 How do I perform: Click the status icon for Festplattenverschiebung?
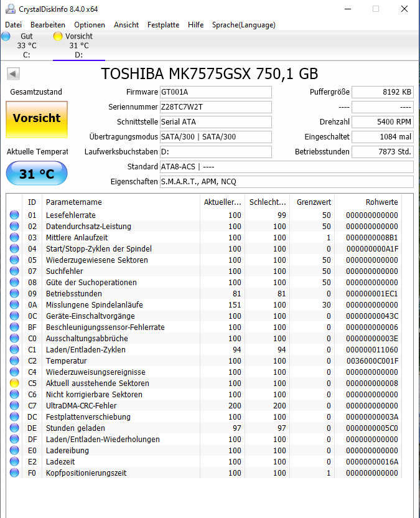(x=14, y=417)
